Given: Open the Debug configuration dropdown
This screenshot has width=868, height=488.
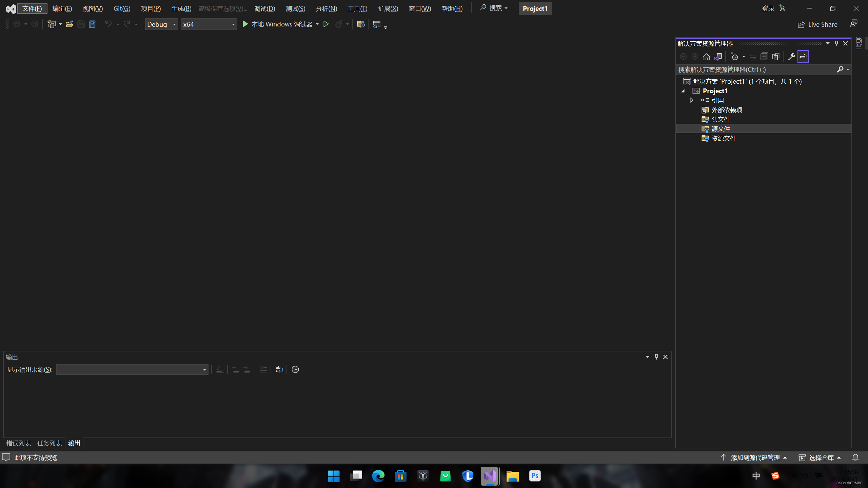Looking at the screenshot, I should tap(161, 24).
